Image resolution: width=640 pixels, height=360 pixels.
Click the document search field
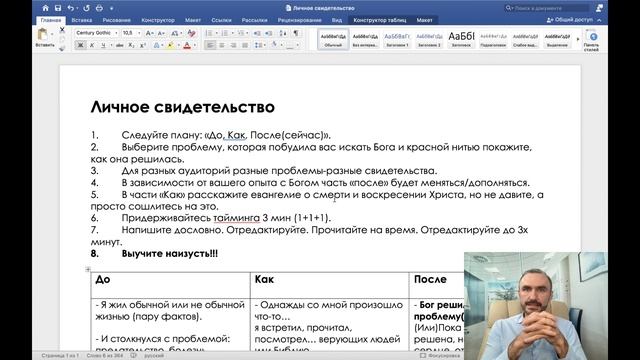click(x=547, y=8)
